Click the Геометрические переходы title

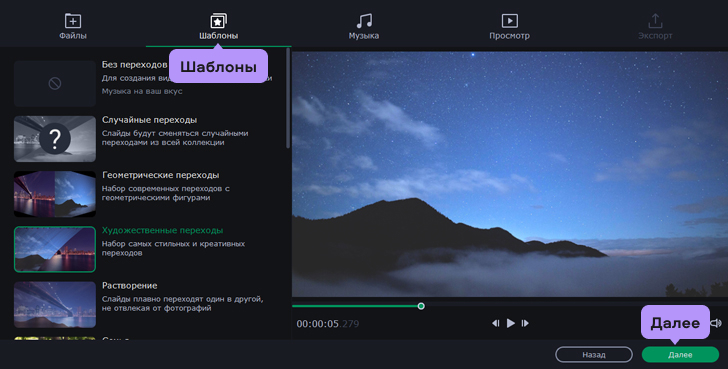161,175
